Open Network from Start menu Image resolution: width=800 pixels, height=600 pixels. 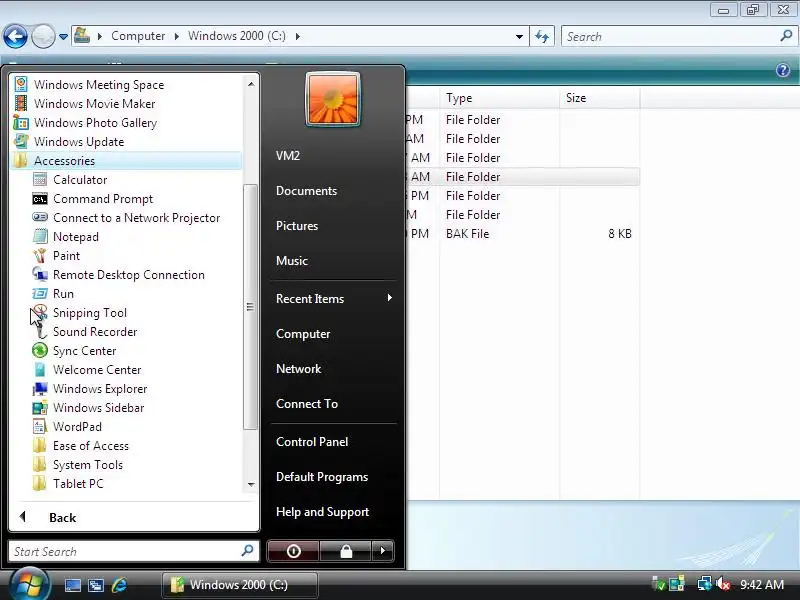[298, 369]
